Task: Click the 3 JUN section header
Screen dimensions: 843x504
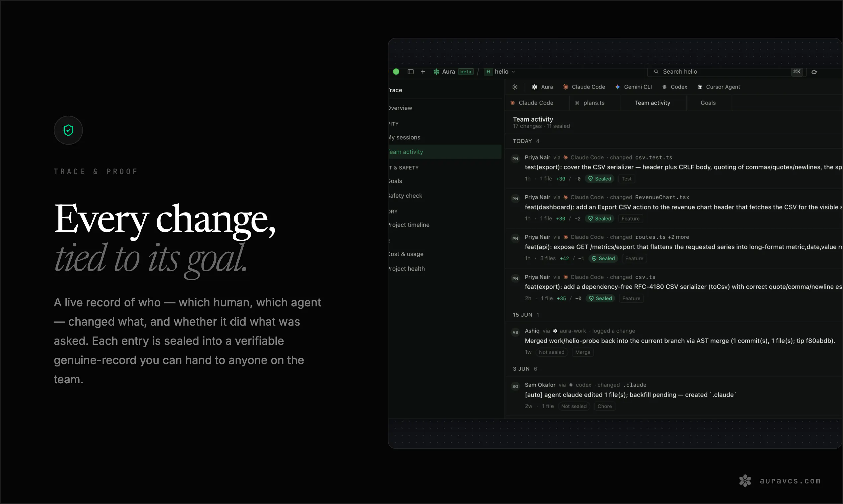Action: coord(525,369)
